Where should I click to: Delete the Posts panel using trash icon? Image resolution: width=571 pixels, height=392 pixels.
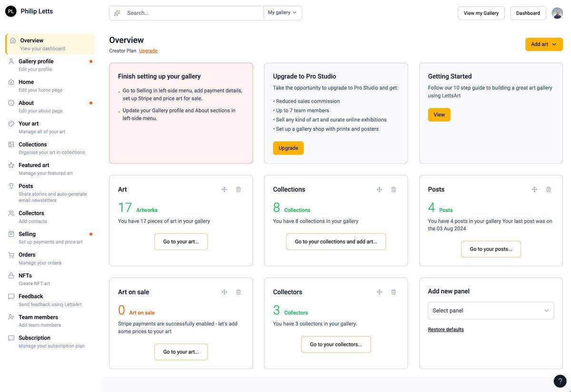tap(549, 189)
